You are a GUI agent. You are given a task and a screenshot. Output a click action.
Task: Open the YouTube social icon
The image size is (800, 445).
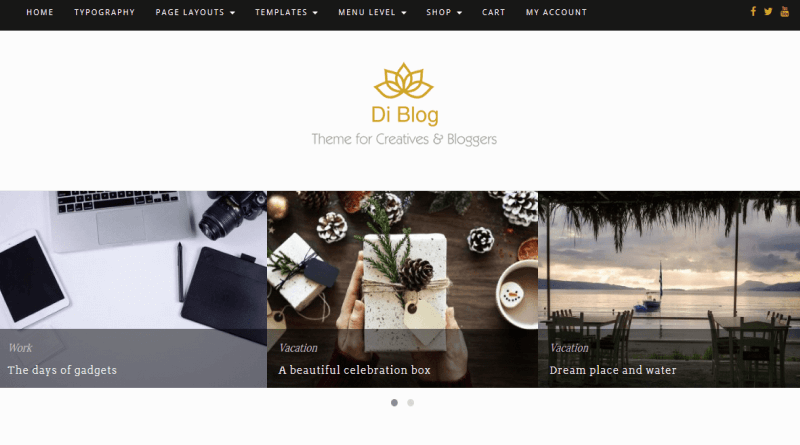click(x=785, y=11)
